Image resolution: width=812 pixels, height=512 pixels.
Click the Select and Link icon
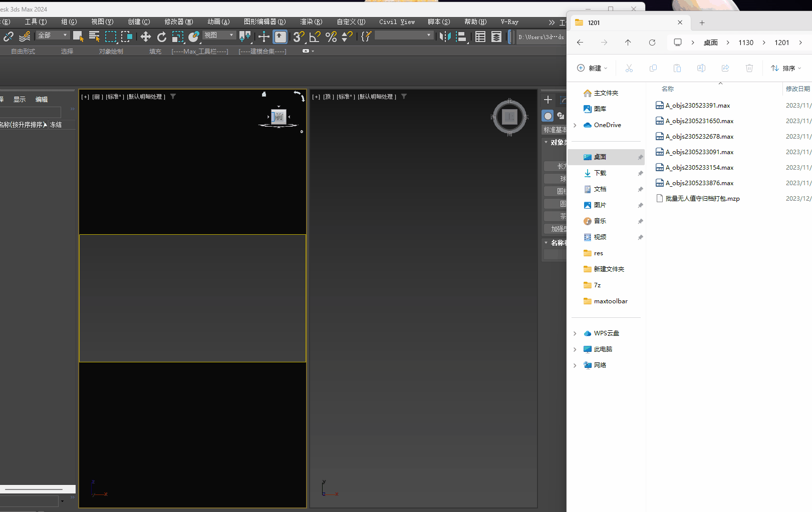(9, 37)
